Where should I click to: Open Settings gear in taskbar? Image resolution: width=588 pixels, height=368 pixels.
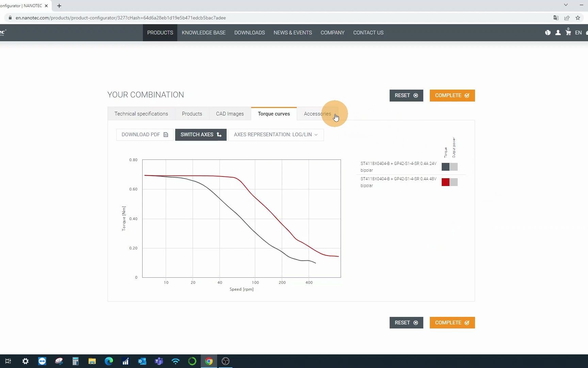[x=26, y=361]
